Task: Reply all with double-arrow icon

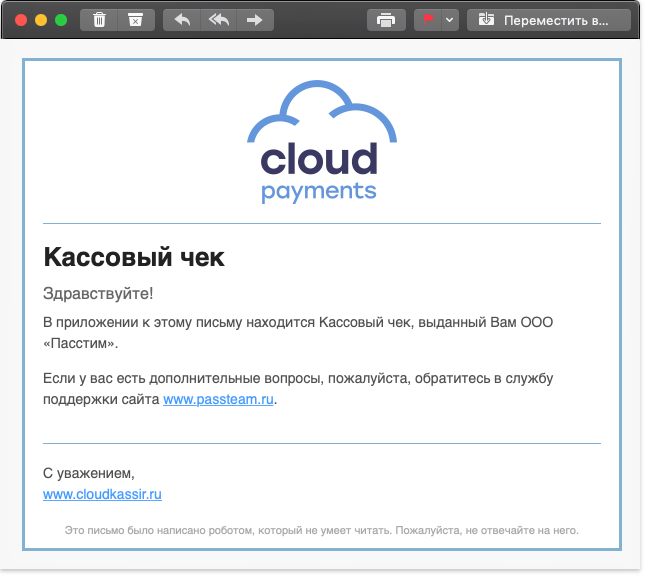Action: (x=219, y=20)
